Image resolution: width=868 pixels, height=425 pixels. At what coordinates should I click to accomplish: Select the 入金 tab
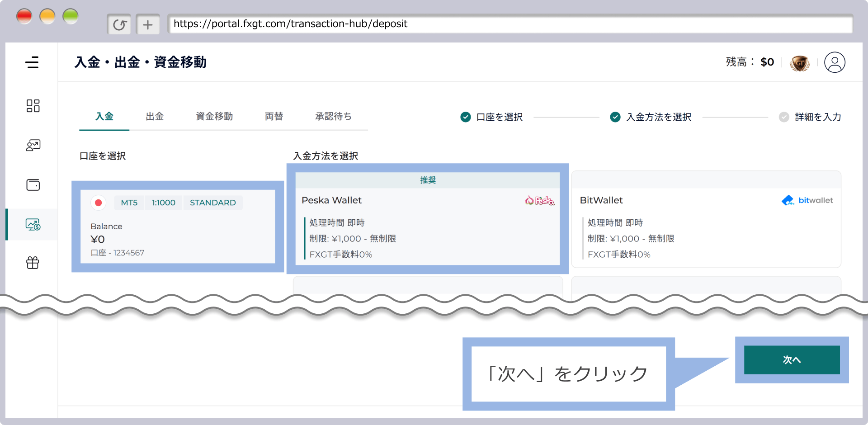point(104,117)
